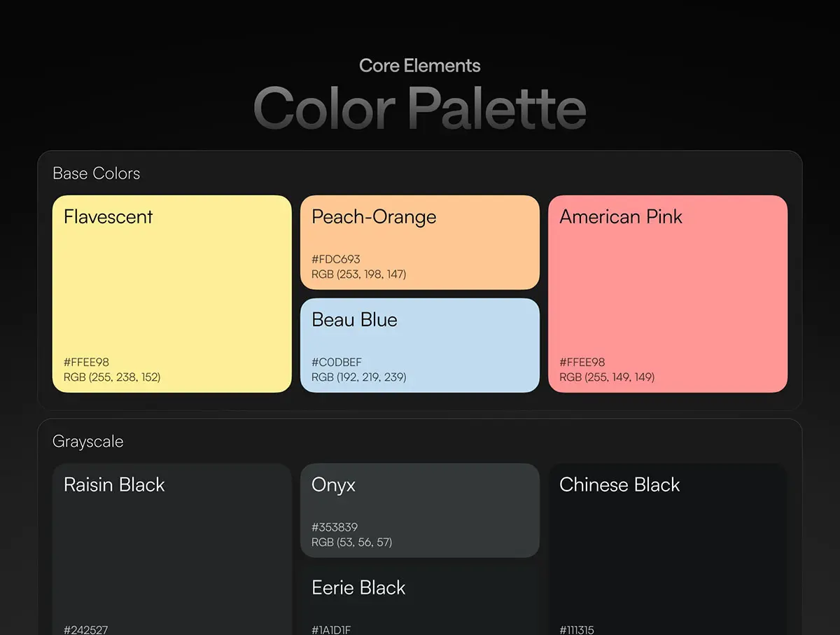840x635 pixels.
Task: Click the Color Palette main heading
Action: click(x=420, y=109)
